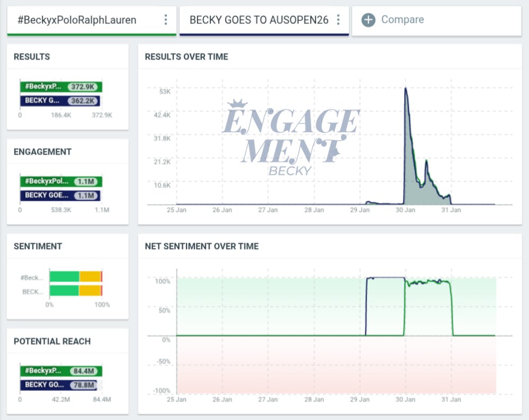Click the 538.3K axis label in Engagement panel
Screen dimensions: 529x420
coord(61,210)
